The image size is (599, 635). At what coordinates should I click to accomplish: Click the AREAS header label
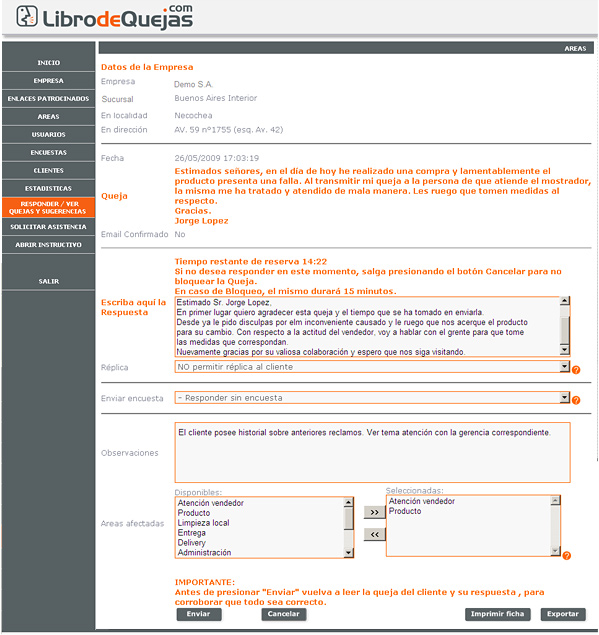[576, 49]
